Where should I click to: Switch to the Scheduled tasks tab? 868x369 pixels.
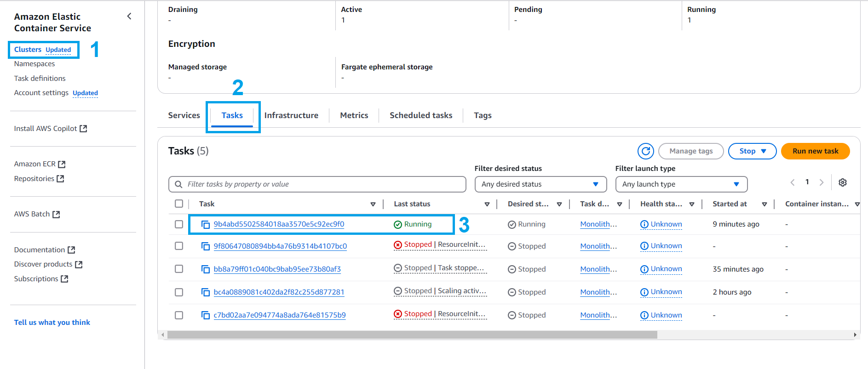[x=421, y=115]
